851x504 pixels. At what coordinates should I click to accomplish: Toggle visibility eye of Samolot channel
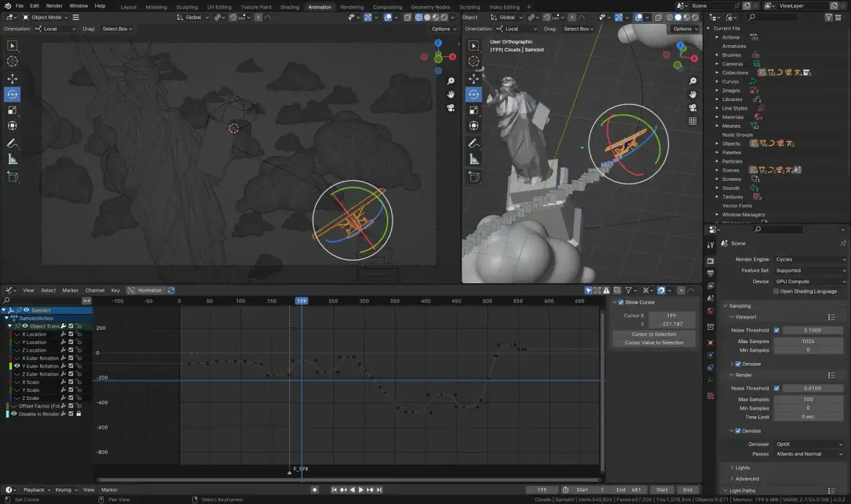(27, 310)
